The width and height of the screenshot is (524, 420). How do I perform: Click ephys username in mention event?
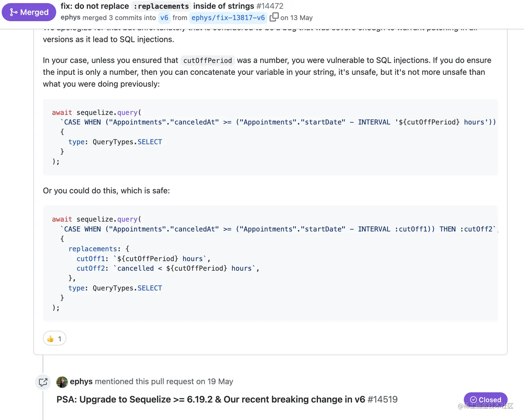(x=81, y=382)
